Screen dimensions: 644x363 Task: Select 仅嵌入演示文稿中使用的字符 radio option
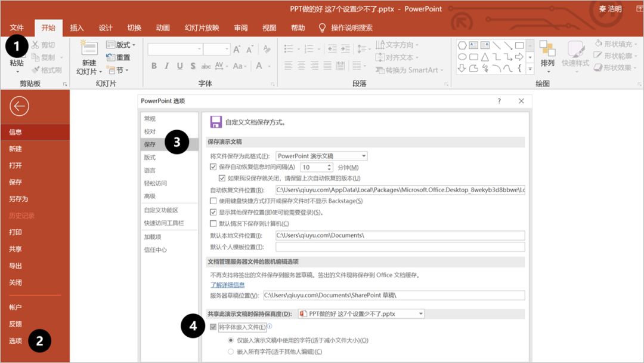coord(231,340)
